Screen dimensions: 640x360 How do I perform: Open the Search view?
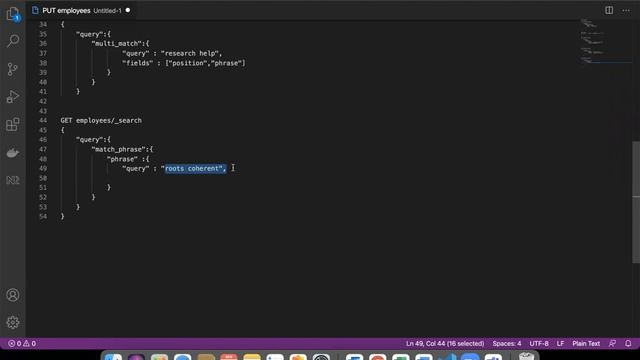[13, 41]
